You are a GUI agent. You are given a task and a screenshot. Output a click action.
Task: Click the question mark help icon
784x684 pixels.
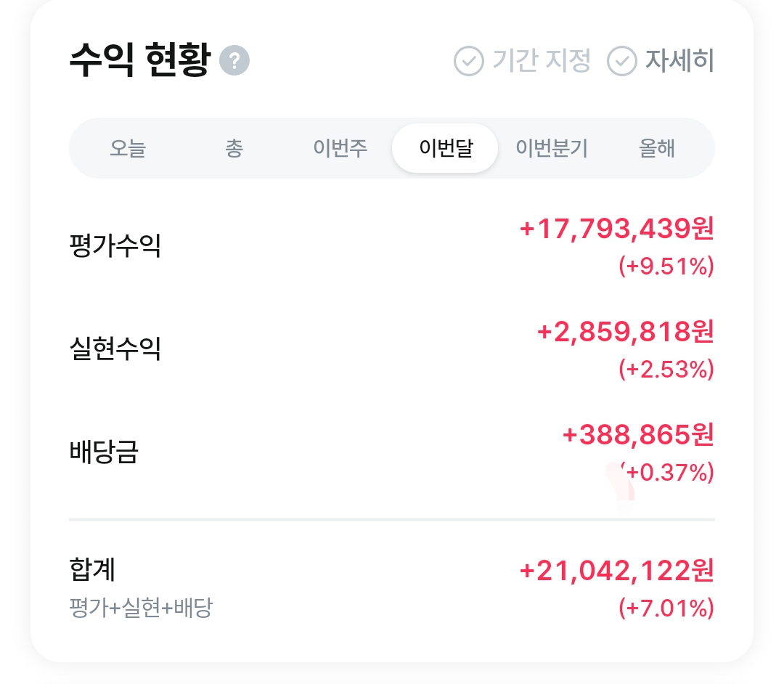click(234, 61)
